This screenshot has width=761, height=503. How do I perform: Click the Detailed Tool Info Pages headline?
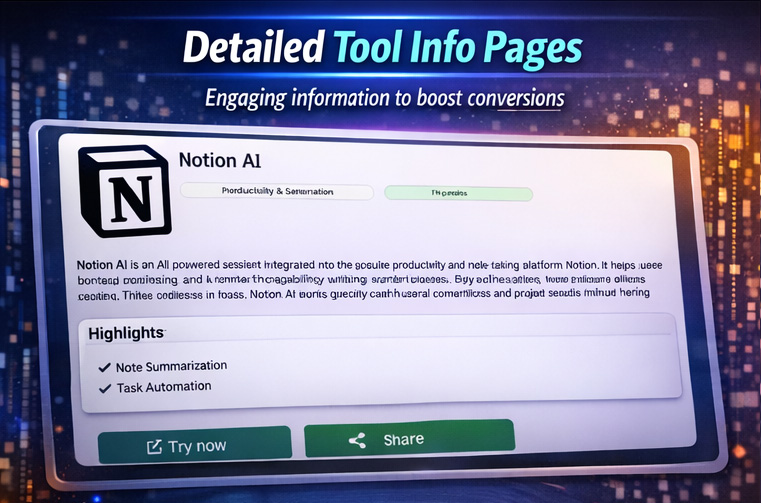(382, 47)
